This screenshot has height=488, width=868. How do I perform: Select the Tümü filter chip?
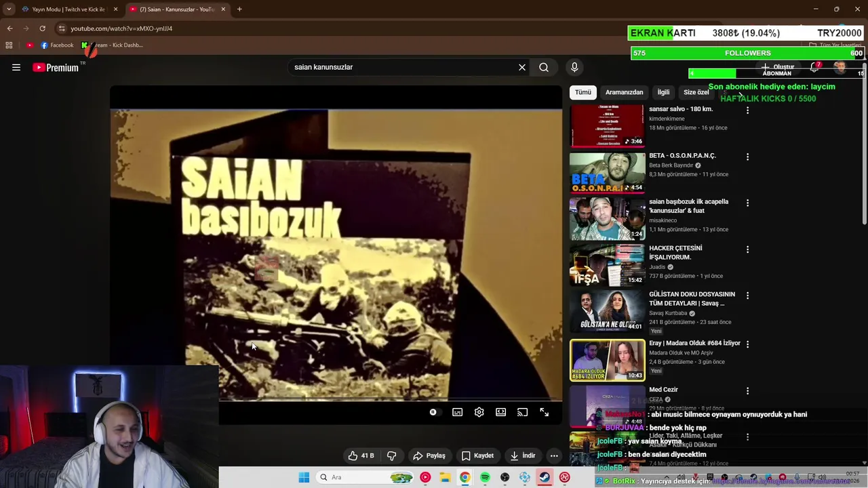(x=583, y=92)
